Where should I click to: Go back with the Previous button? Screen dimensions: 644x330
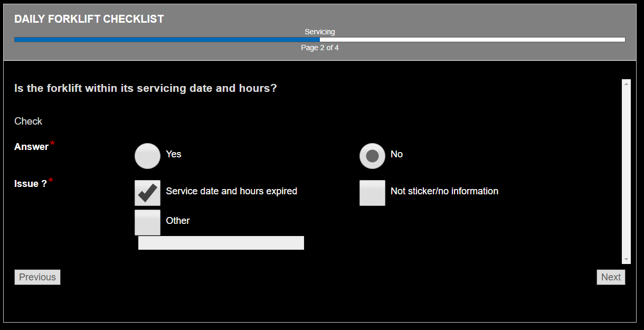[x=37, y=277]
